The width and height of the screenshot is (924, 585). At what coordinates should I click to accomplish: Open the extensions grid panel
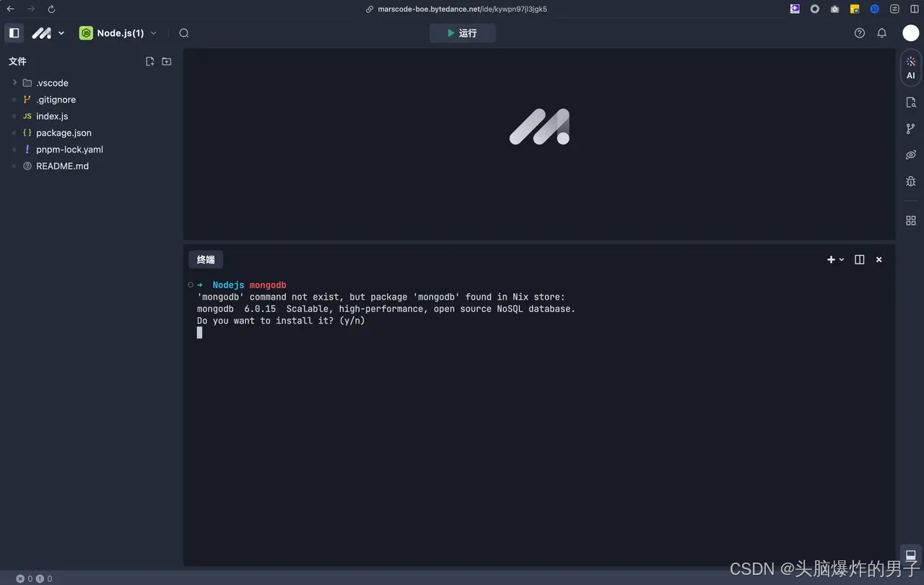point(910,220)
